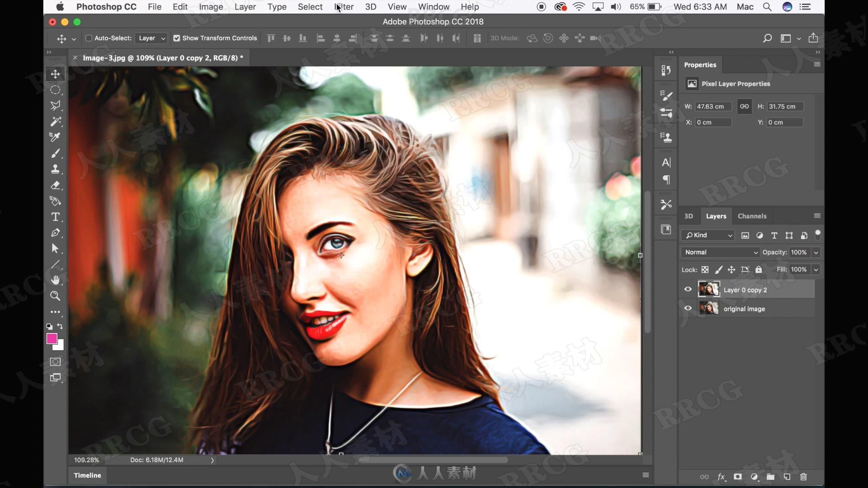Open the Image menu
Screen dimensions: 868x488
210,7
